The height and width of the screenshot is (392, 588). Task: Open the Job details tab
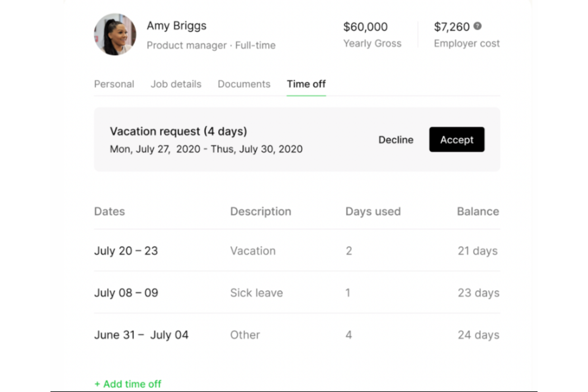(176, 84)
